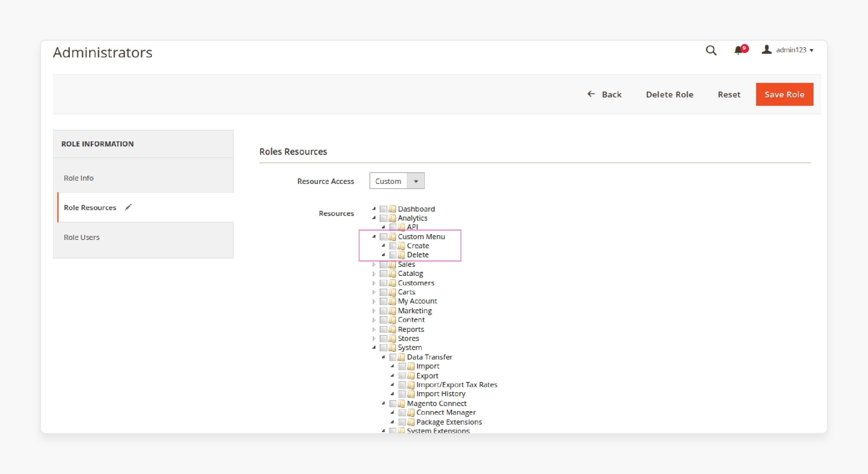
Task: Check the Custom Menu checkbox
Action: (383, 237)
